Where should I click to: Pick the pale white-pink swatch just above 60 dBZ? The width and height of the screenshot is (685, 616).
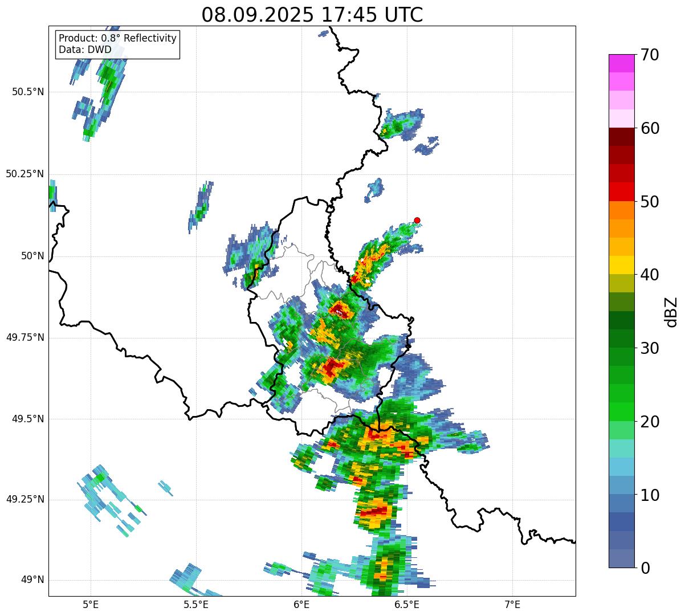[621, 119]
